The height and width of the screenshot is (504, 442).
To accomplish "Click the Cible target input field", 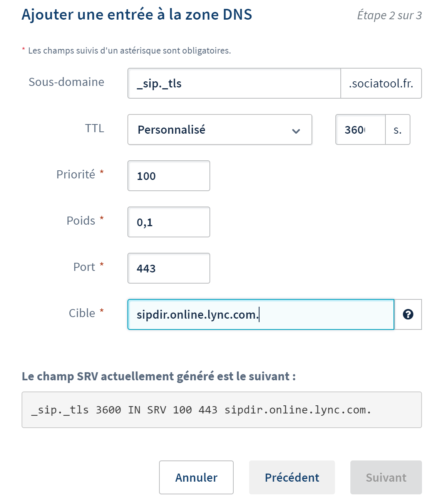I will coord(261,314).
